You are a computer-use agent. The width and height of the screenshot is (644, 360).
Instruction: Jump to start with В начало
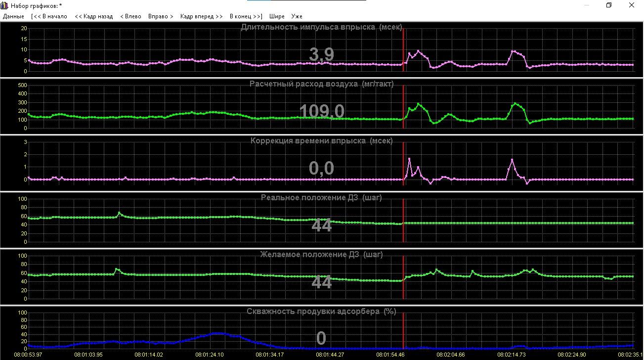pyautogui.click(x=49, y=16)
